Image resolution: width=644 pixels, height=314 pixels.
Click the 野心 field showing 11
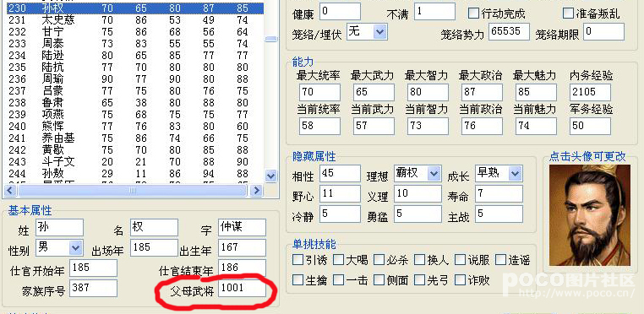coord(340,194)
